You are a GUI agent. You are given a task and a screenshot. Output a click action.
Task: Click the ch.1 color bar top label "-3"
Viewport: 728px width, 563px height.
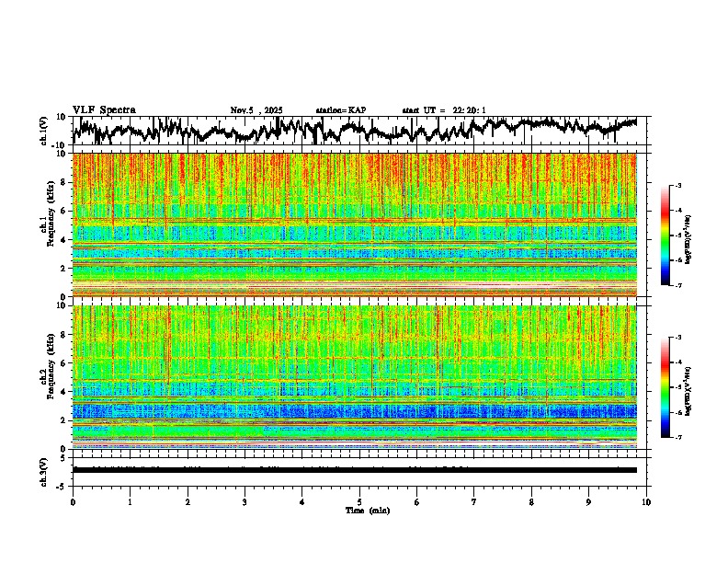click(x=677, y=185)
